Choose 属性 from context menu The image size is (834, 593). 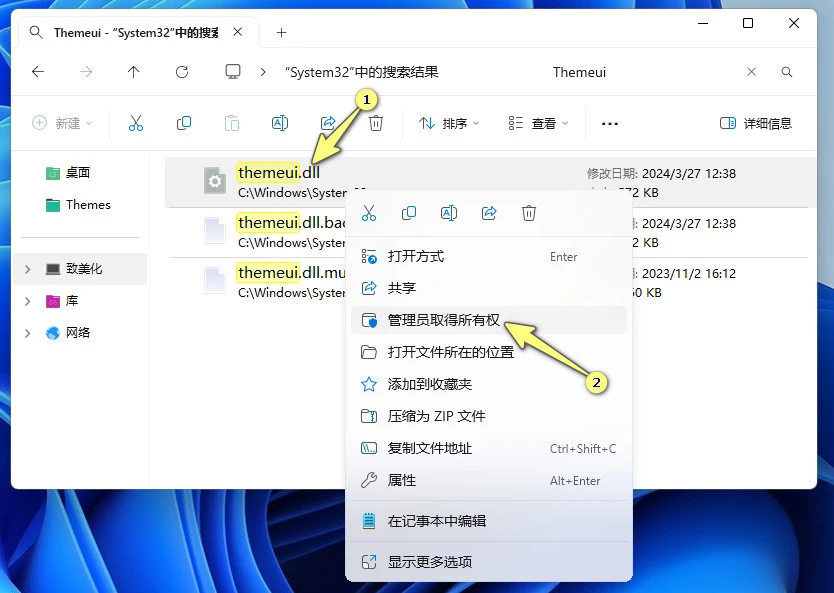[x=489, y=480]
